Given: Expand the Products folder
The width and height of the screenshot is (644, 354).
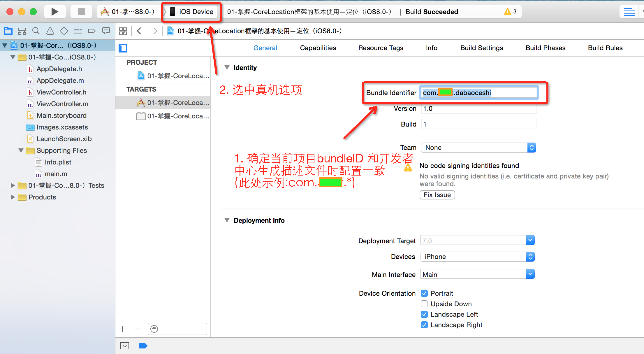Looking at the screenshot, I should click(13, 197).
